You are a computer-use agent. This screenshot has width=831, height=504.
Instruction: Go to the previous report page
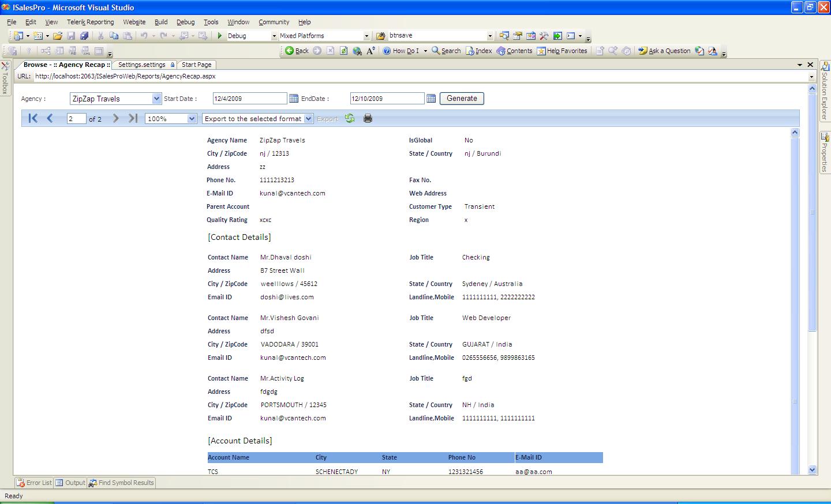pos(50,118)
